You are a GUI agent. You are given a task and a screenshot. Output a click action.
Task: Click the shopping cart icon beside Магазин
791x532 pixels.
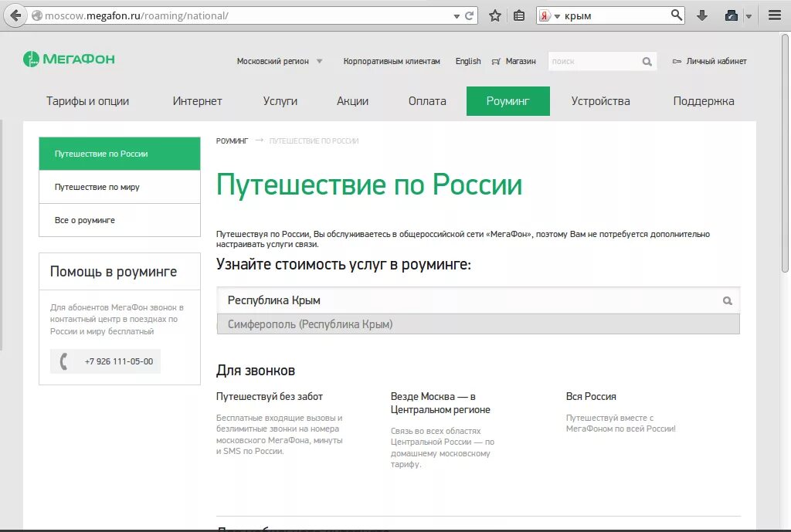pos(496,62)
